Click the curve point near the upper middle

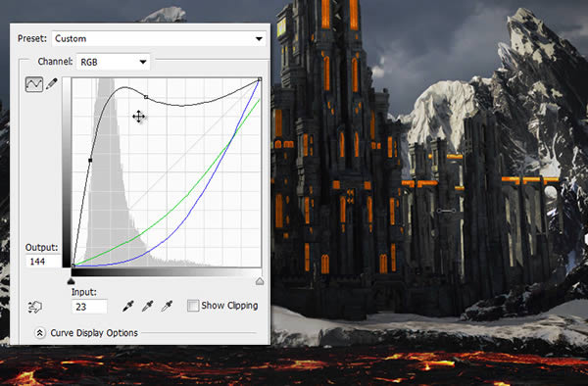click(146, 97)
